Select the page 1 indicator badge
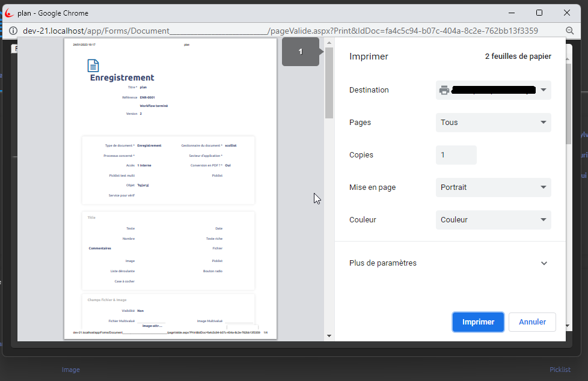588x381 pixels. (301, 52)
